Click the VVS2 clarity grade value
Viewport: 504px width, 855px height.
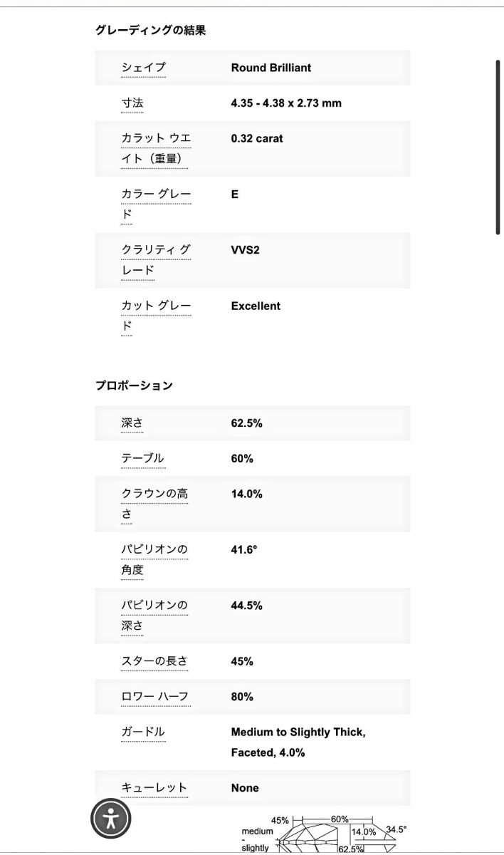pos(246,250)
